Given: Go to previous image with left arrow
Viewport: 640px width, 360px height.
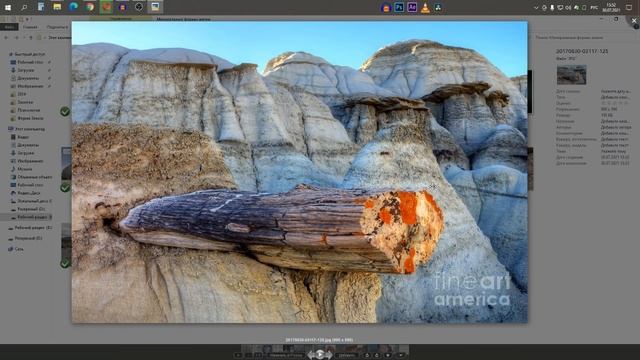Looking at the screenshot, I should click(311, 355).
